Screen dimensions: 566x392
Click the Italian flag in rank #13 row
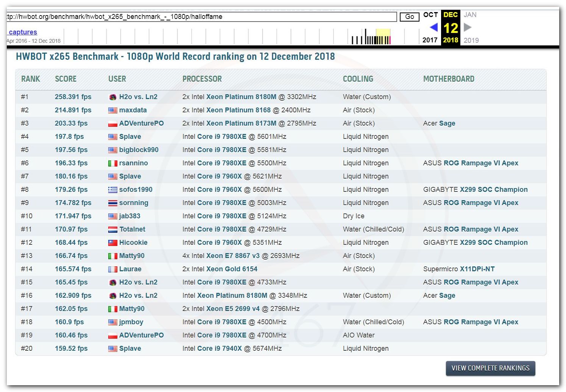(112, 256)
